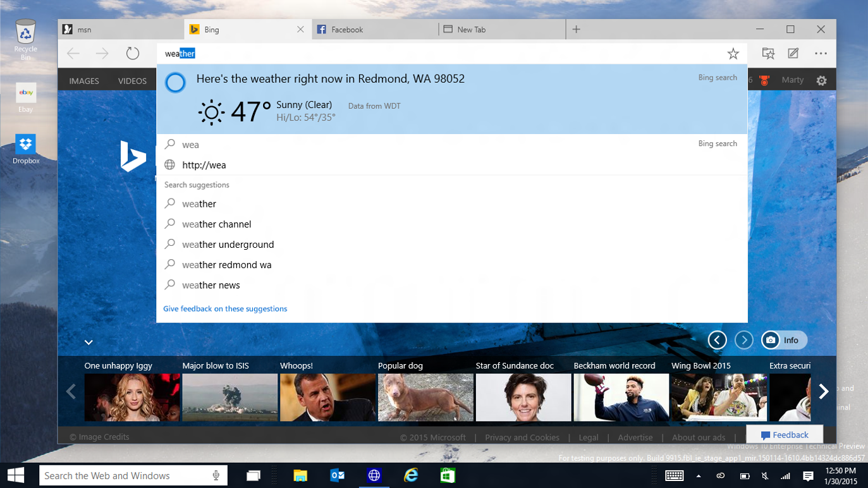
Task: Open notifications action center icon
Action: click(808, 476)
